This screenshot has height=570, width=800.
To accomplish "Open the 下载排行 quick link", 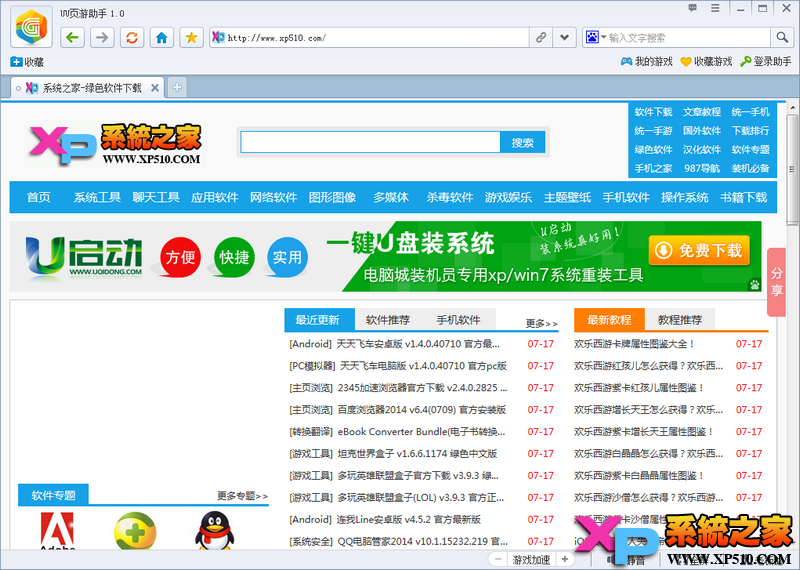I will coord(750,131).
